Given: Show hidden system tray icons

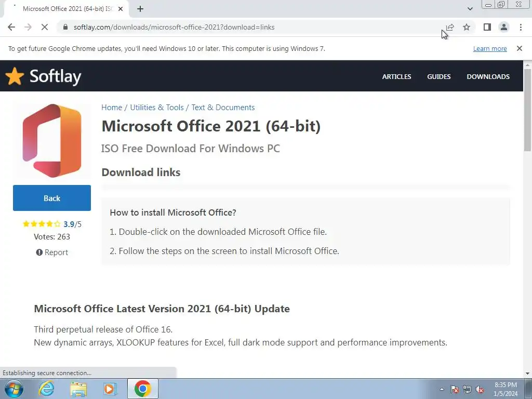Looking at the screenshot, I should 442,389.
